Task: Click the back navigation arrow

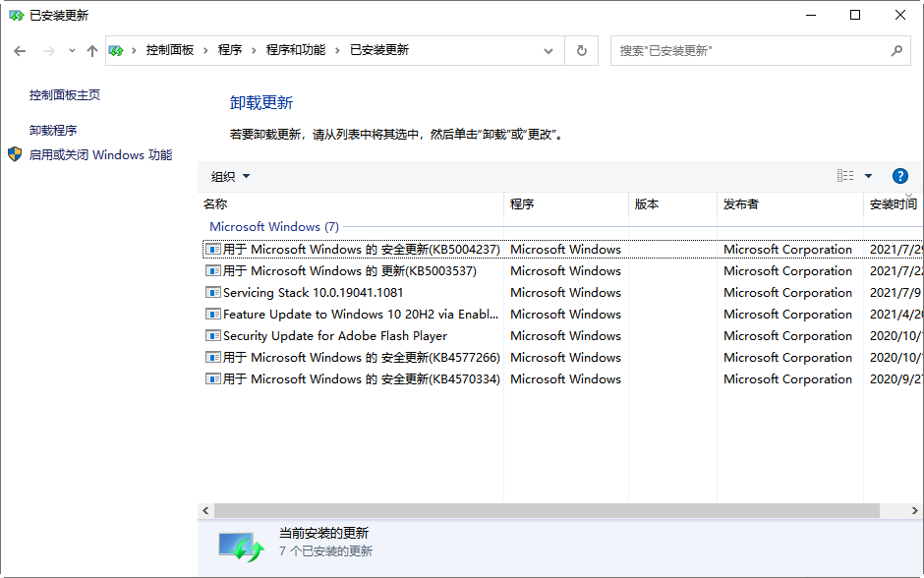Action: [x=20, y=50]
